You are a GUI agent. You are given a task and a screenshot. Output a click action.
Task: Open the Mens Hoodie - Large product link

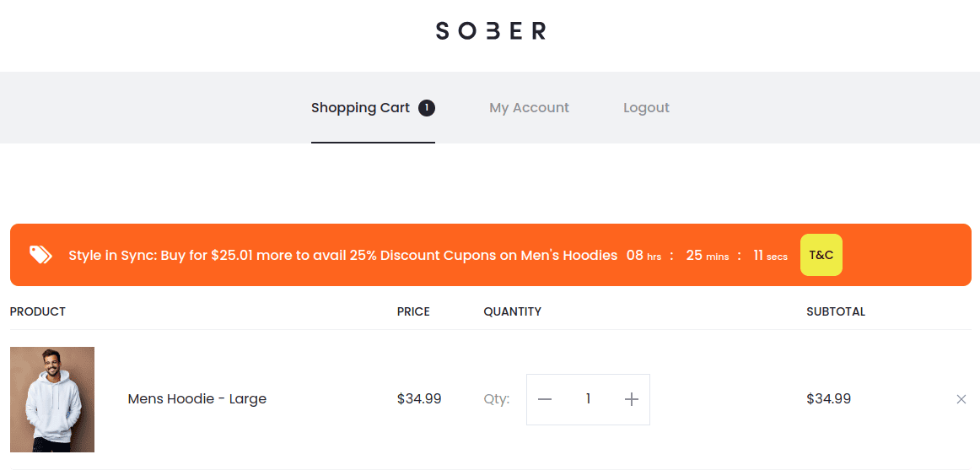click(197, 399)
